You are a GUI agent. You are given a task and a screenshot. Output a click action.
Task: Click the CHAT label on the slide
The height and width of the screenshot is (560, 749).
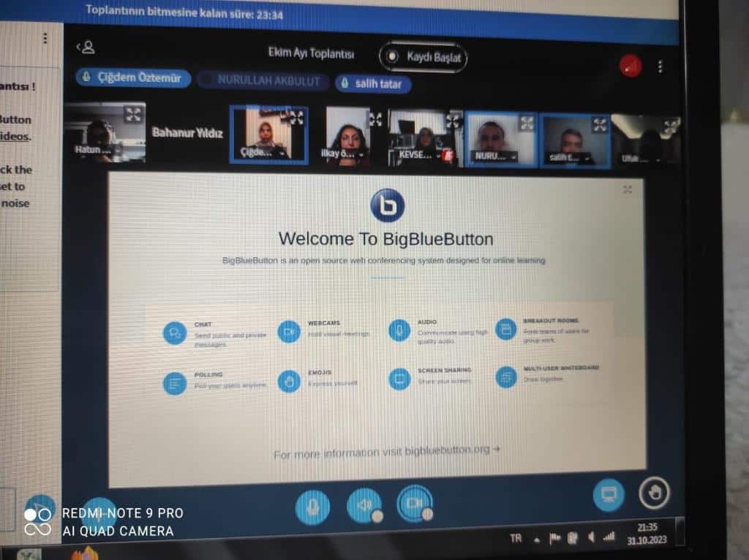click(203, 324)
